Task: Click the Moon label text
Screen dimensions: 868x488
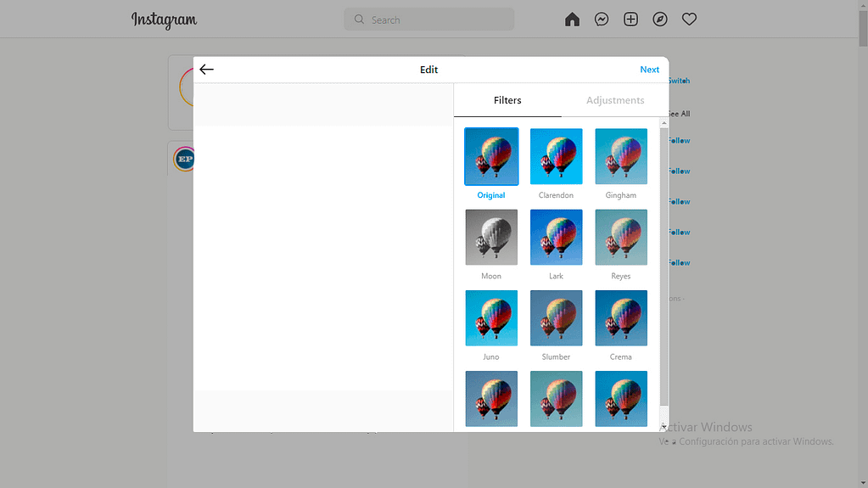Action: pos(491,276)
